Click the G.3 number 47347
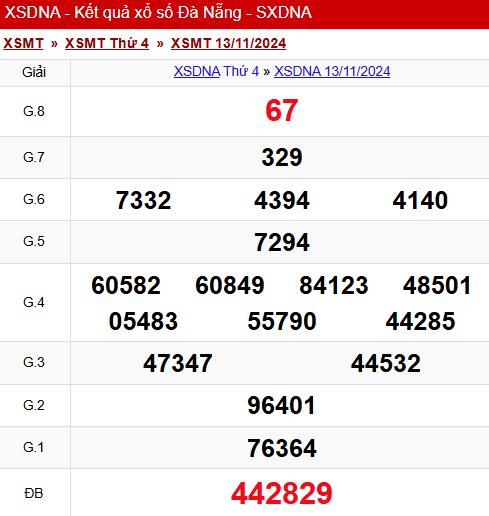 [178, 363]
